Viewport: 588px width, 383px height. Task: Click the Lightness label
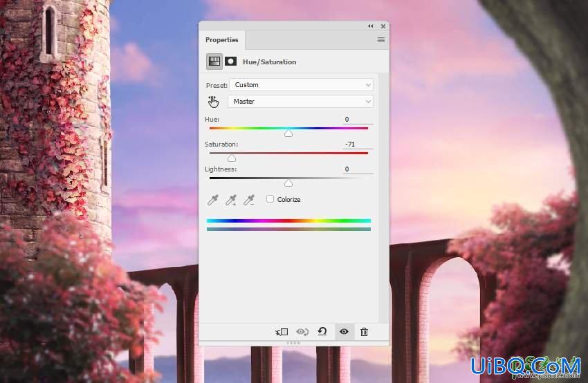(x=221, y=169)
